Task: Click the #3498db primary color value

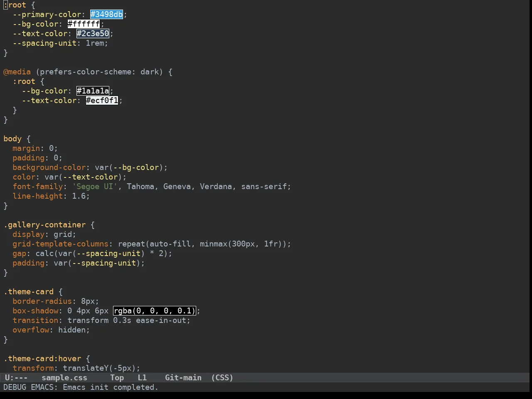Action: coord(107,15)
